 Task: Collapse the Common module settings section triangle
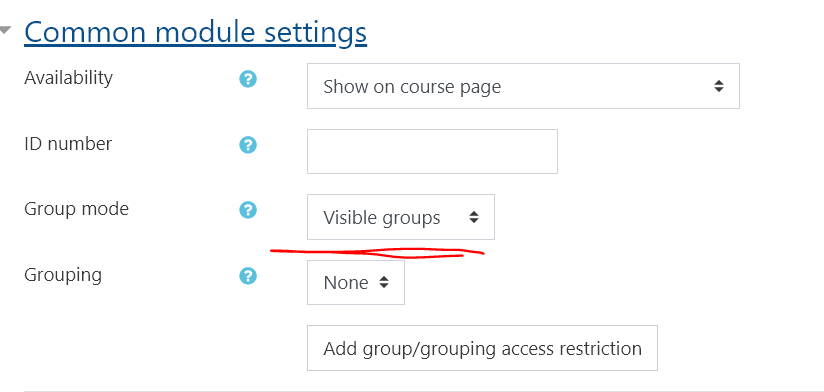coord(5,31)
